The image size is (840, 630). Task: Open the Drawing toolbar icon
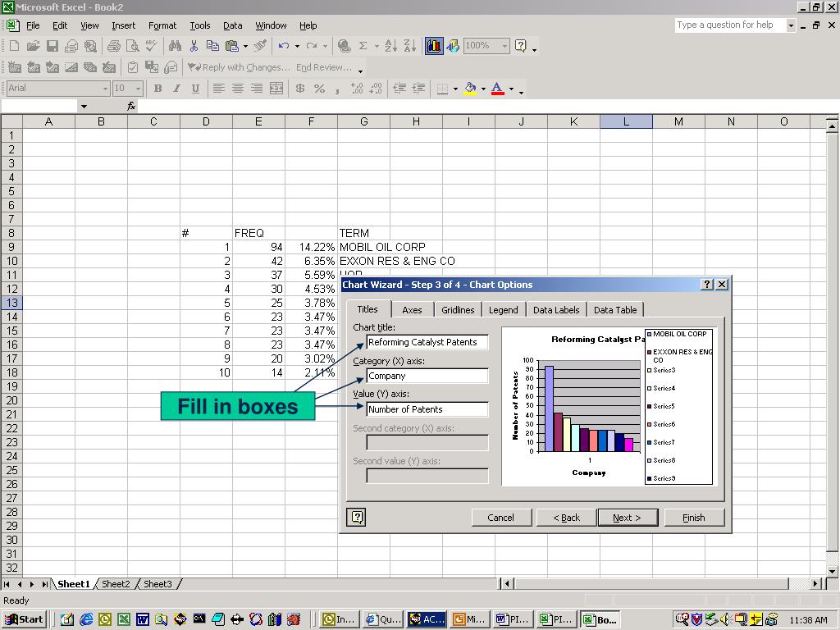click(453, 46)
